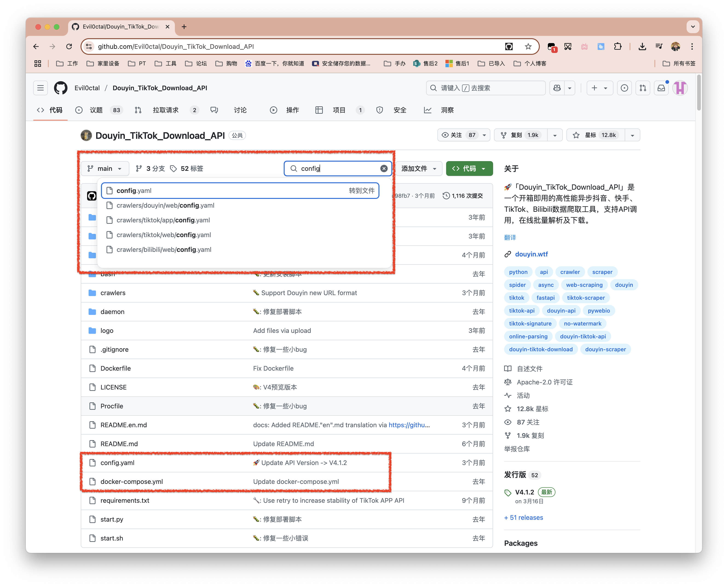
Task: Open the 52 标签 tags link
Action: tap(187, 169)
